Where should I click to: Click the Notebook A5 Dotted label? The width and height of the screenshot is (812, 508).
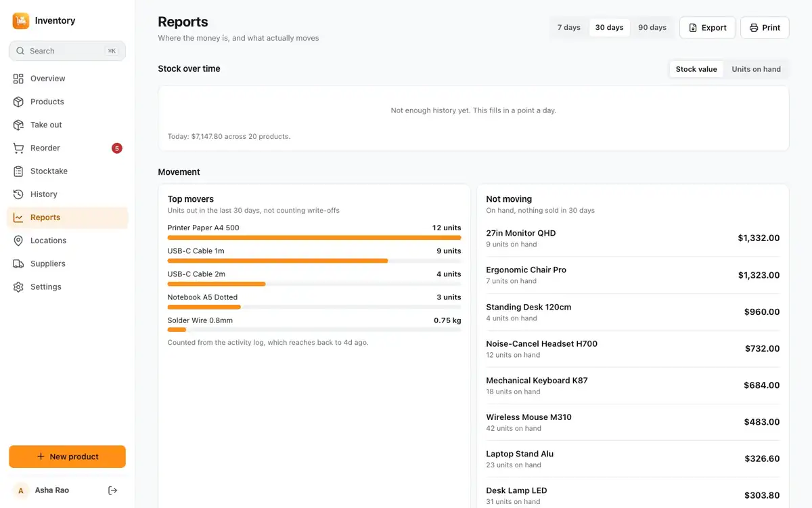202,297
